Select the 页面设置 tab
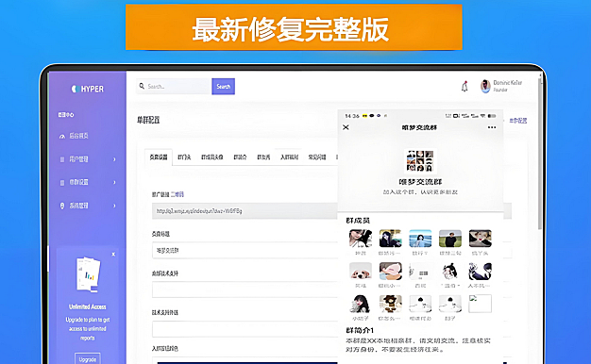Image resolution: width=591 pixels, height=364 pixels. (159, 157)
